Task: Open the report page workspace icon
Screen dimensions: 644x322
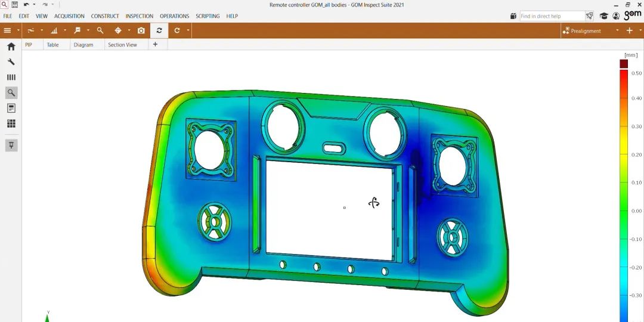Action: pos(11,108)
